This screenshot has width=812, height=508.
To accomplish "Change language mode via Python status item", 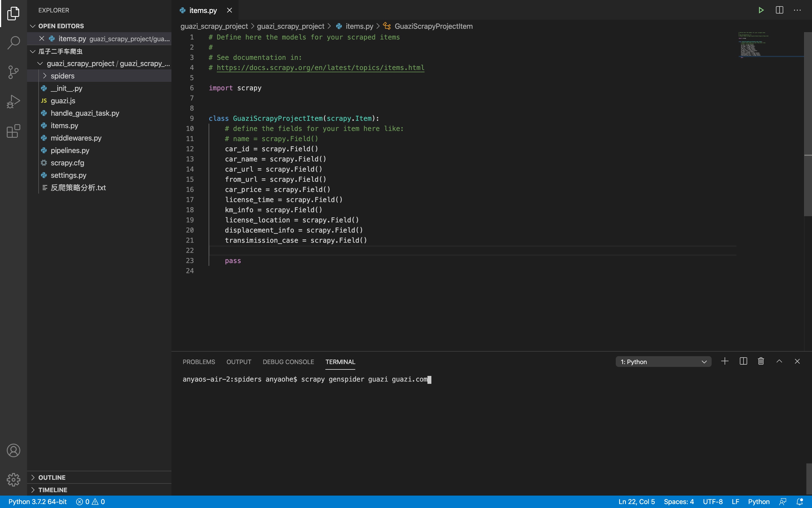I will pyautogui.click(x=759, y=502).
